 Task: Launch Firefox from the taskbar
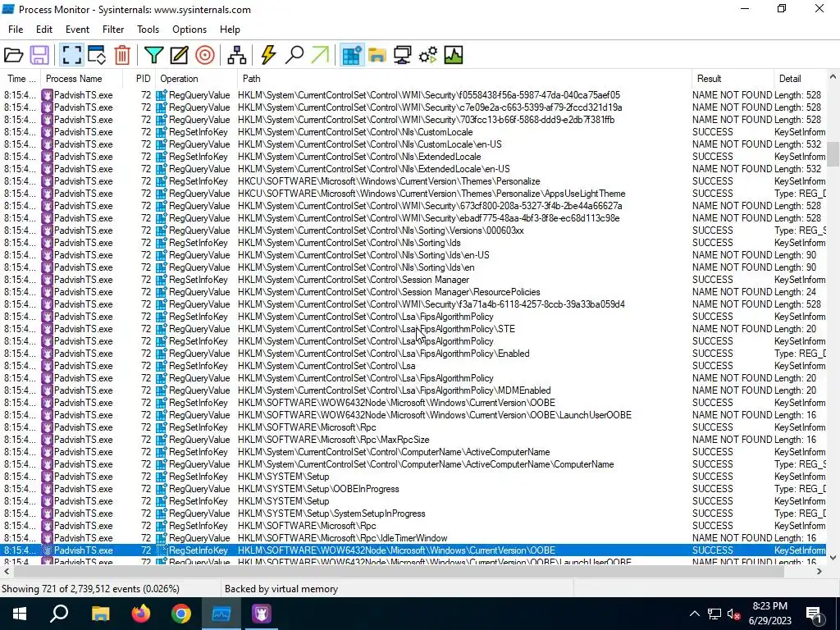(141, 614)
